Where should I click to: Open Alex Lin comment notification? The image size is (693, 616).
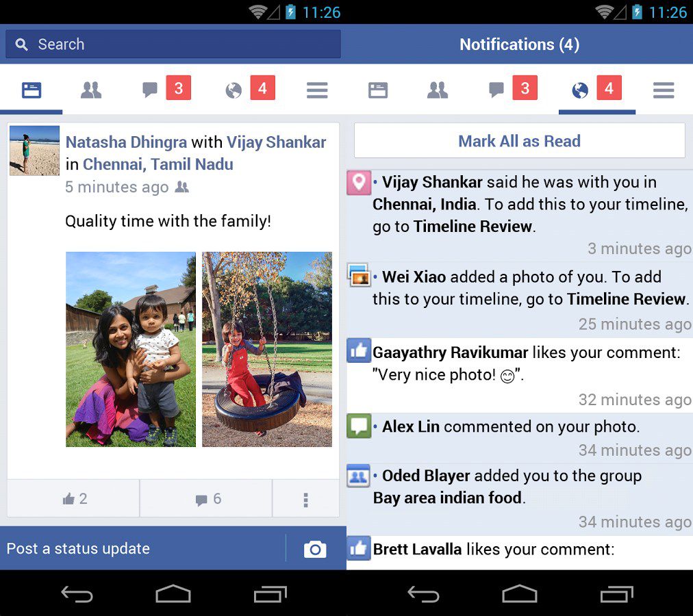(x=520, y=437)
